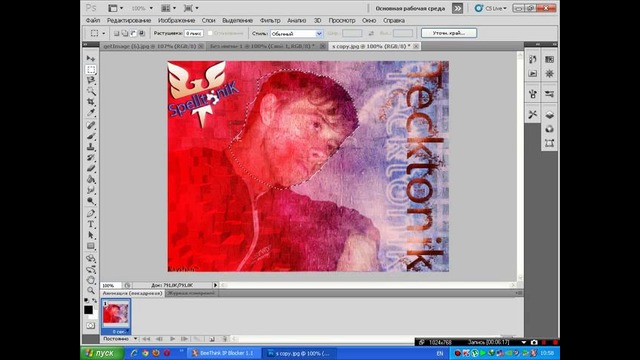640x360 pixels.
Task: Toggle the Сглаживание checkbox
Action: (210, 33)
